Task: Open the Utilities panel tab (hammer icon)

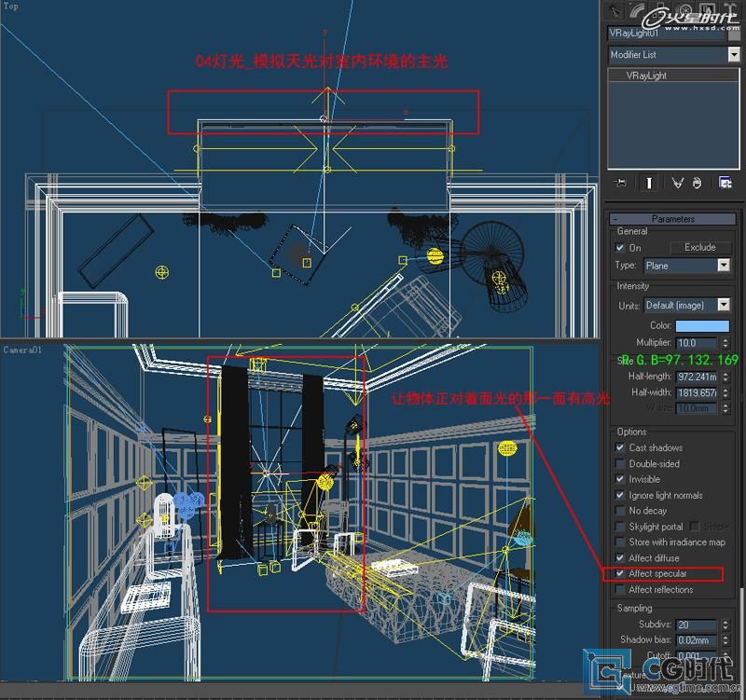Action: tap(730, 9)
